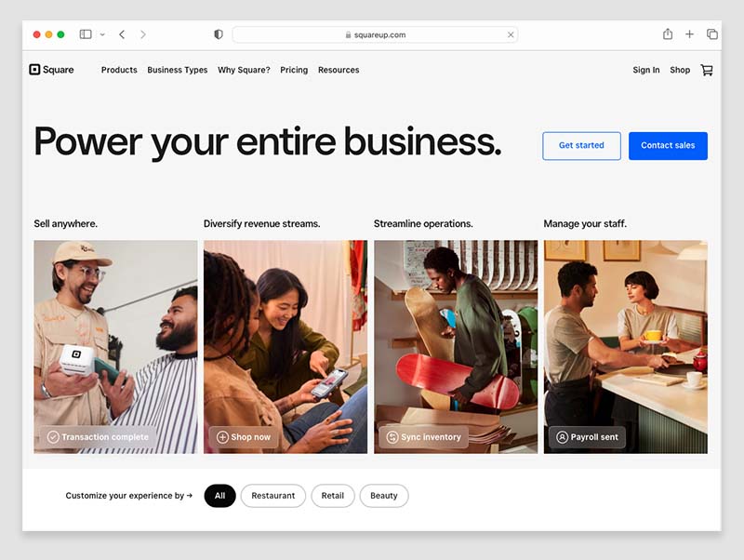
Task: Open the Products menu
Action: point(119,70)
